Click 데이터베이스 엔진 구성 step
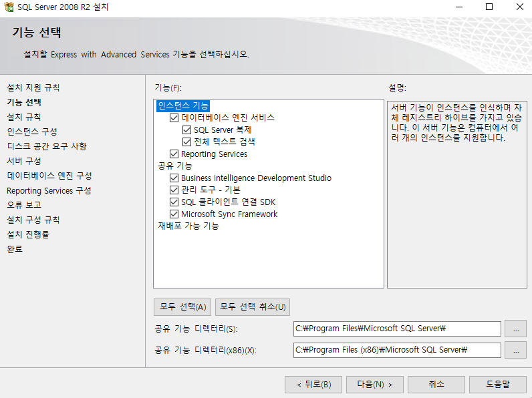The image size is (532, 398). coord(49,176)
